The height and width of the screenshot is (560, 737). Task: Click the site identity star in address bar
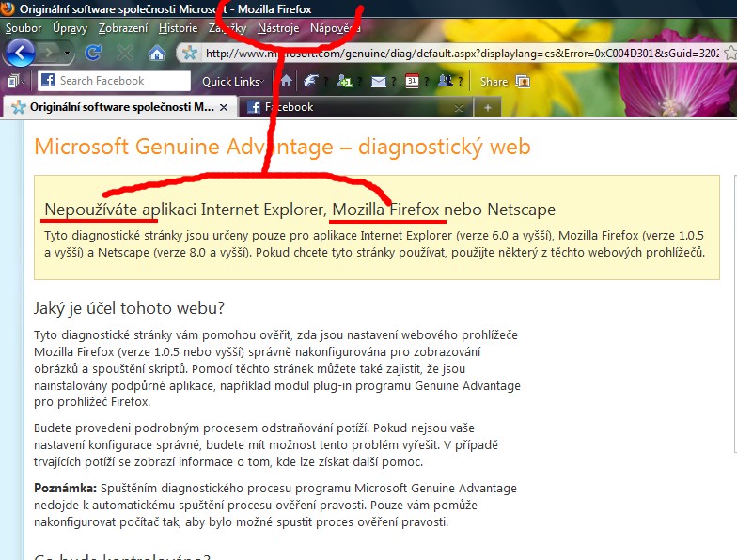coord(190,53)
